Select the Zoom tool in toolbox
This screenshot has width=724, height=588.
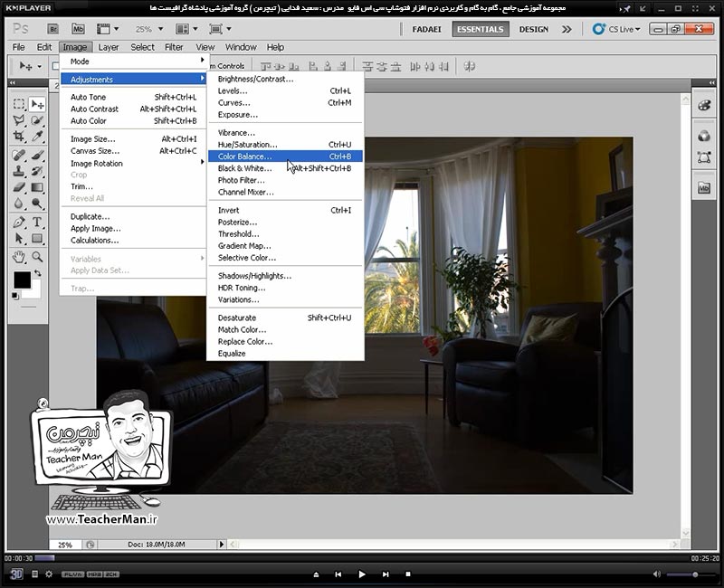click(37, 257)
